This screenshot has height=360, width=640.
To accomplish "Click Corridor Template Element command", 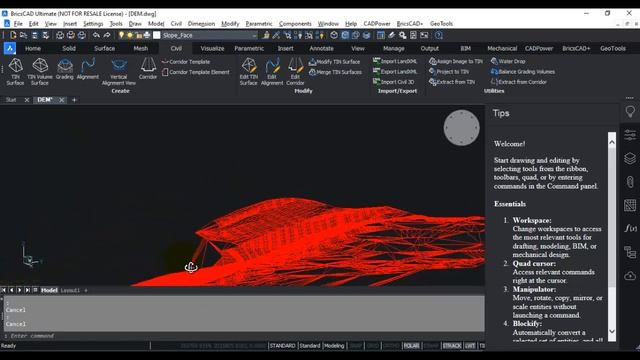I will coord(196,72).
